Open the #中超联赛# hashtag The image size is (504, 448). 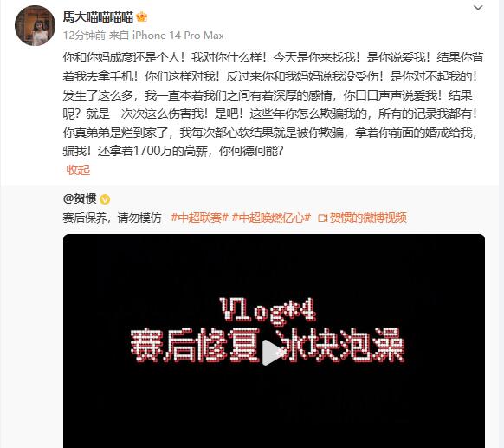pos(199,218)
